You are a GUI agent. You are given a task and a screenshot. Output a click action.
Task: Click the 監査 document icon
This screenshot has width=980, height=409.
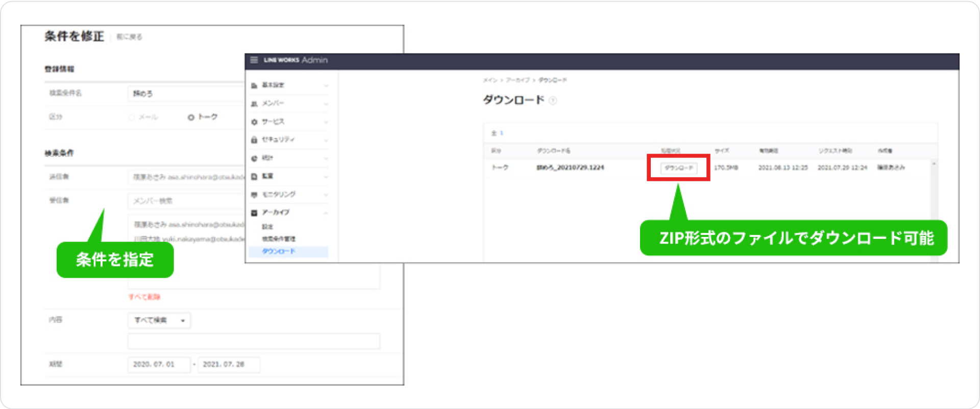pyautogui.click(x=254, y=176)
